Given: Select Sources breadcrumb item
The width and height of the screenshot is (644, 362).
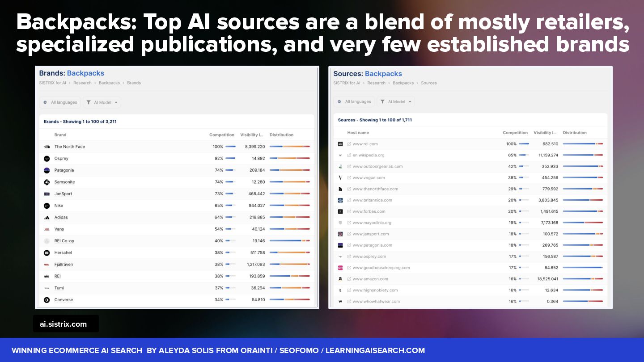Looking at the screenshot, I should point(429,83).
